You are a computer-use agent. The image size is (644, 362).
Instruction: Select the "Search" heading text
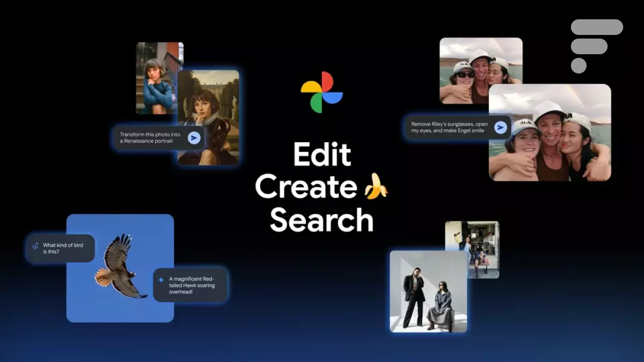pos(321,220)
